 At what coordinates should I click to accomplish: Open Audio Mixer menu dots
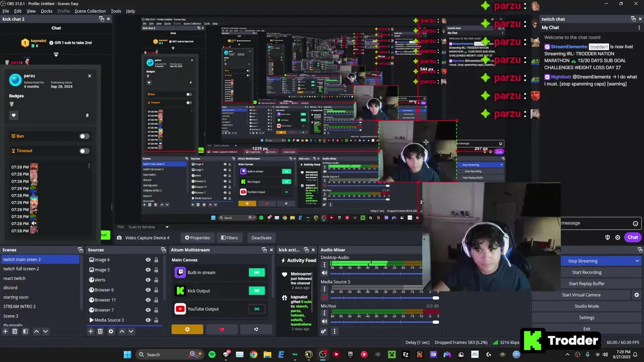tap(334, 331)
